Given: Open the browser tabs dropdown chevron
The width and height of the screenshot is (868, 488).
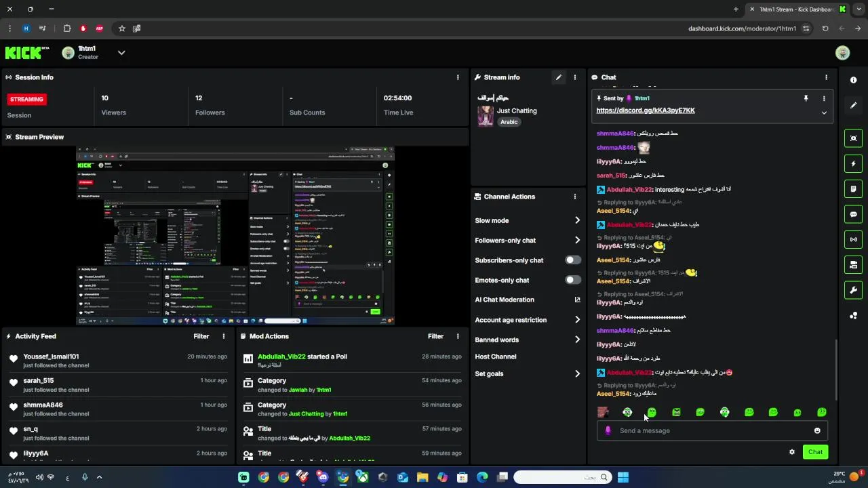Looking at the screenshot, I should tap(859, 9).
